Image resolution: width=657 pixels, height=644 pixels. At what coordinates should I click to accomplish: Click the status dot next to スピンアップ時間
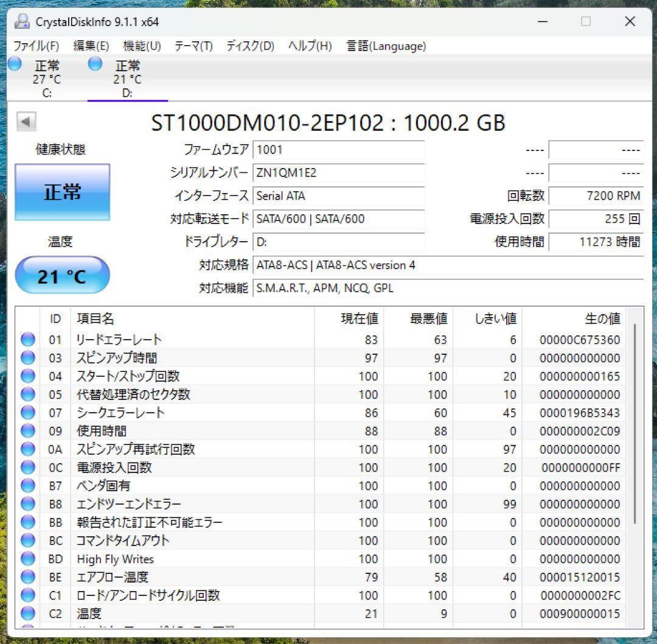27,357
